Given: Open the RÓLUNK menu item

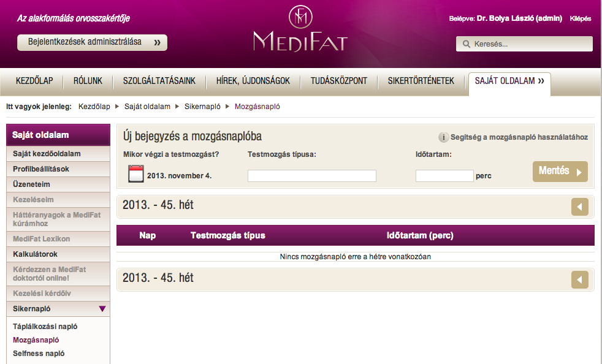Looking at the screenshot, I should (88, 81).
